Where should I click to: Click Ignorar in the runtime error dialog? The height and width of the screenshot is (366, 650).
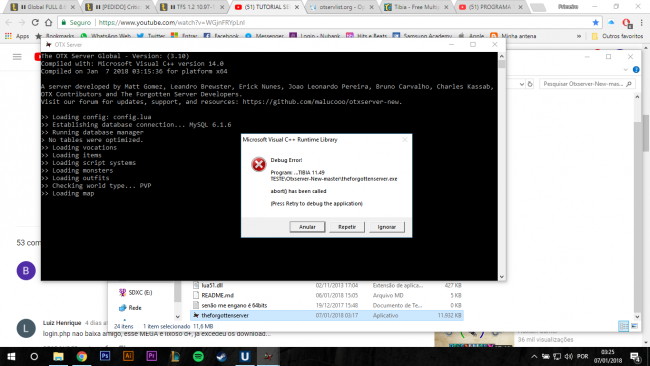tap(387, 227)
